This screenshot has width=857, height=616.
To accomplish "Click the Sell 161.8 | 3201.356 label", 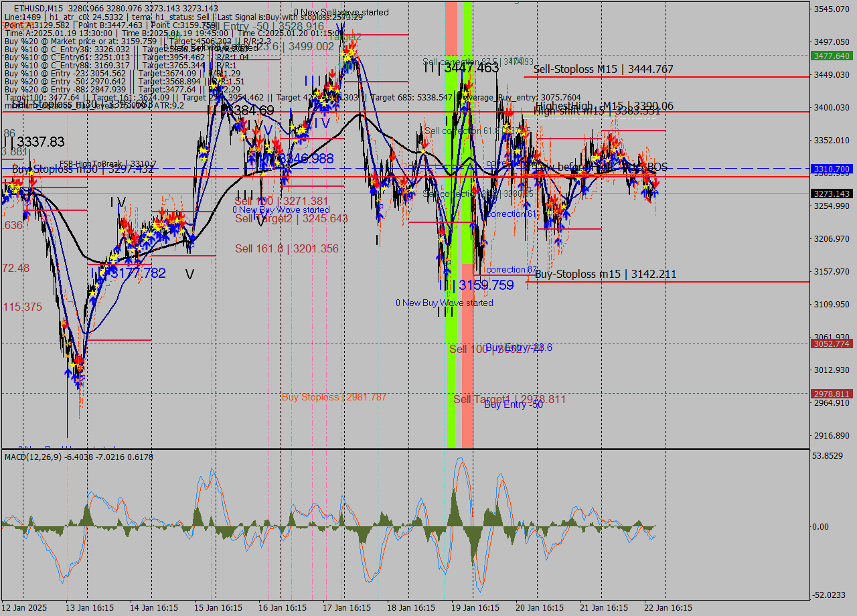I will pos(287,248).
